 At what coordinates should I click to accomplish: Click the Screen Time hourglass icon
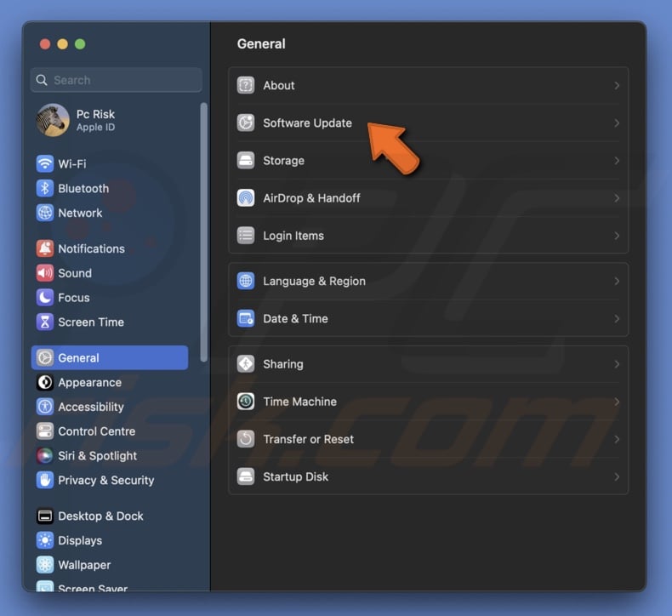point(45,322)
